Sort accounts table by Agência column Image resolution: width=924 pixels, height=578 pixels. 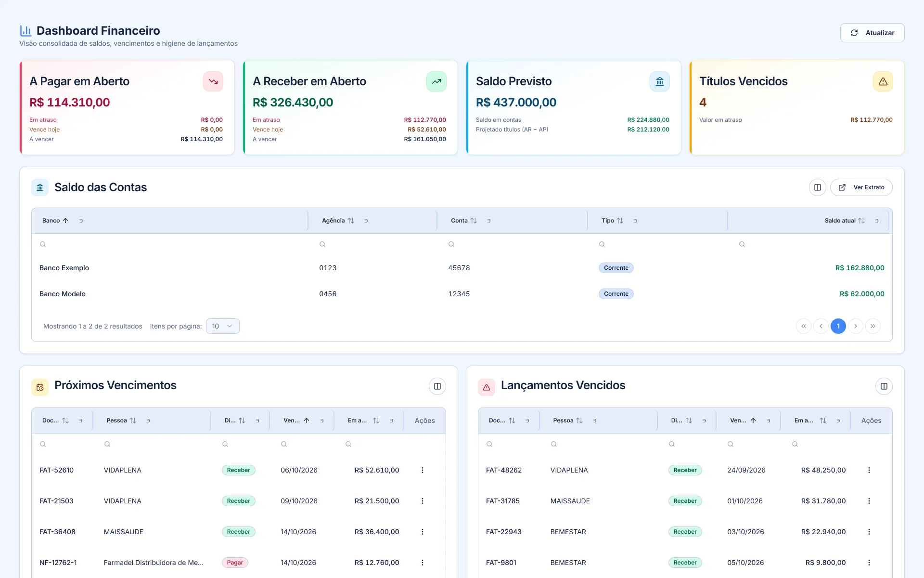pos(338,221)
